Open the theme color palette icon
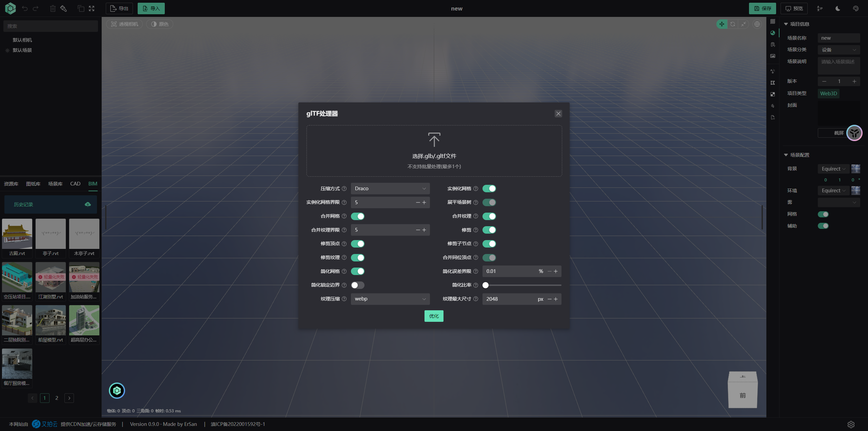Screen dimensions: 868x431 856,8
